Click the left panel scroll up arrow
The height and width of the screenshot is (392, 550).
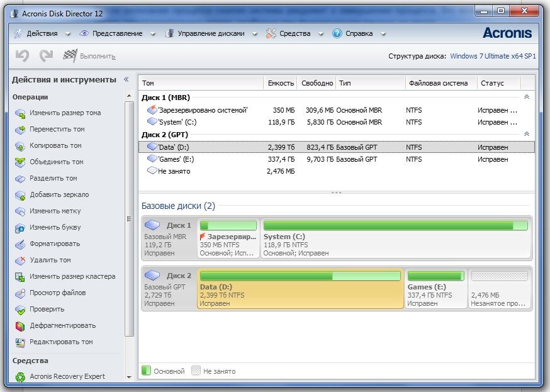(129, 96)
